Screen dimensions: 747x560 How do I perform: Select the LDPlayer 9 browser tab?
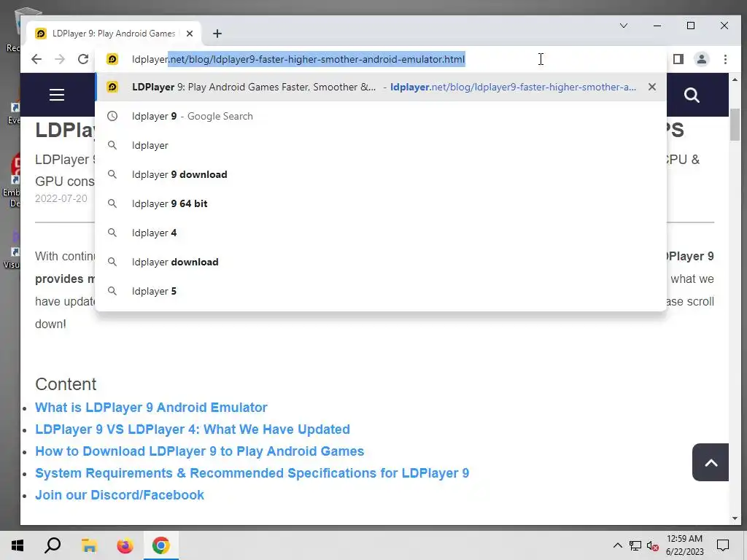[x=113, y=34]
